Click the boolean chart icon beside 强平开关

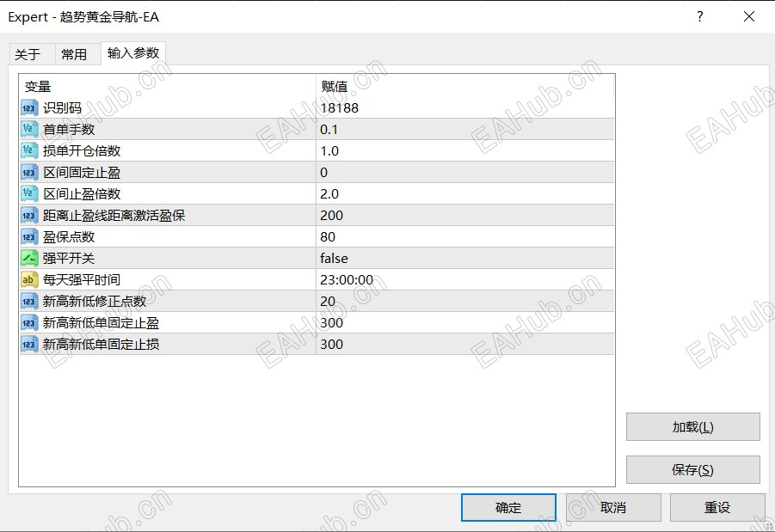pyautogui.click(x=28, y=258)
